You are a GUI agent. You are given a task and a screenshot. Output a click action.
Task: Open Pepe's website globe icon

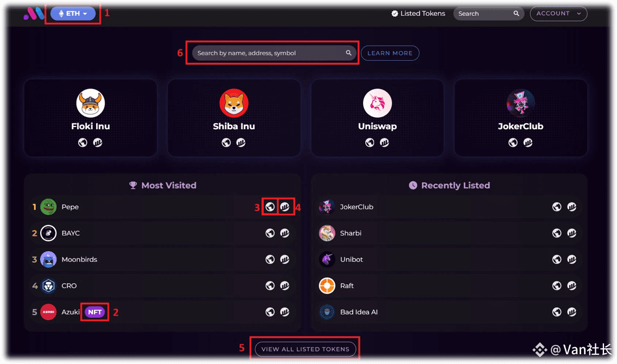point(270,207)
